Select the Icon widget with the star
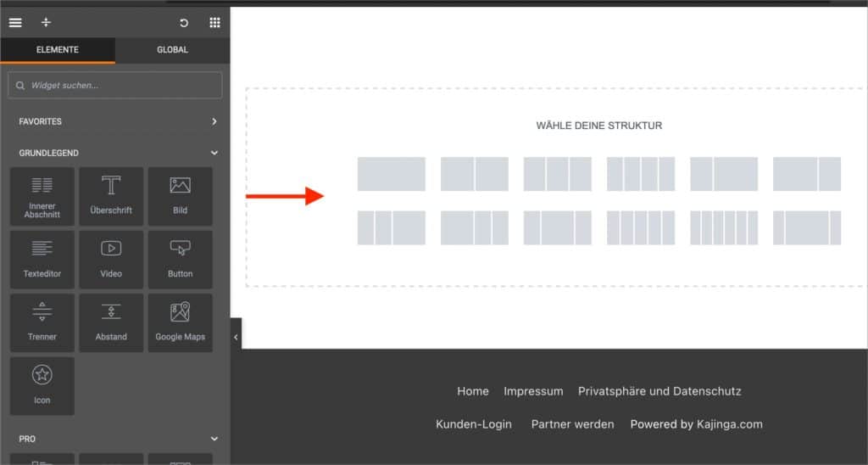868x465 pixels. 42,386
